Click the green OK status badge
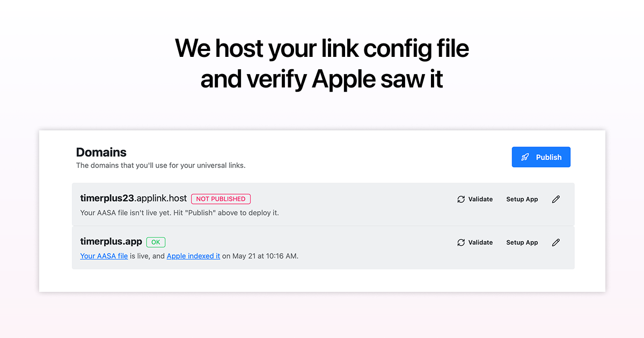The image size is (644, 338). (156, 242)
